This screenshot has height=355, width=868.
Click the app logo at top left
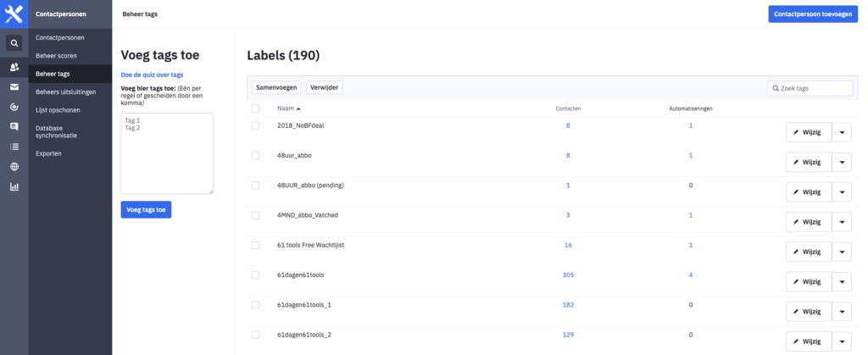tap(14, 14)
